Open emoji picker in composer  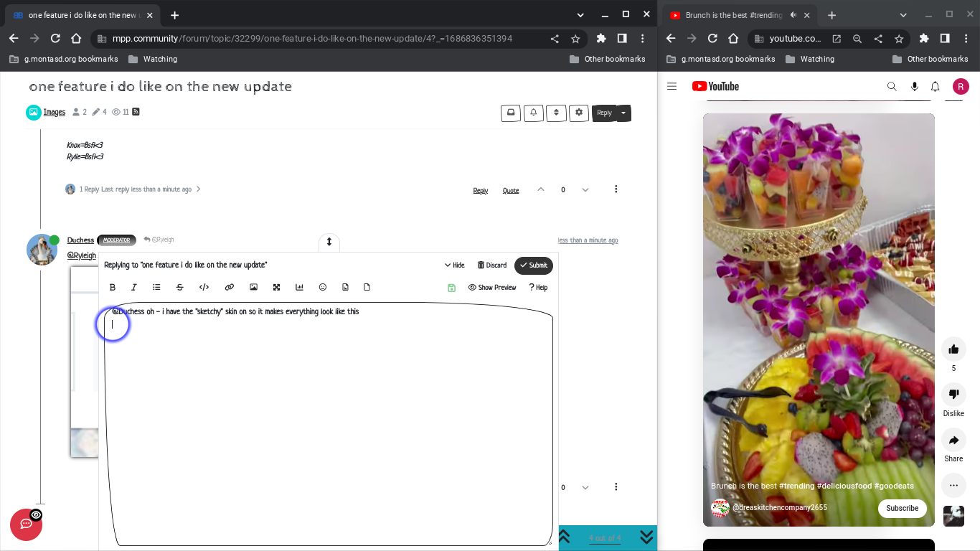[323, 287]
